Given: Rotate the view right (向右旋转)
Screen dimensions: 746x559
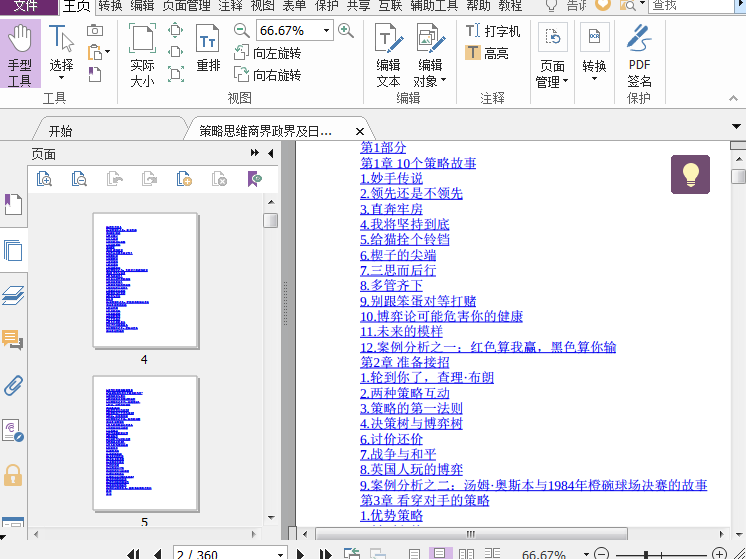Looking at the screenshot, I should pos(267,75).
